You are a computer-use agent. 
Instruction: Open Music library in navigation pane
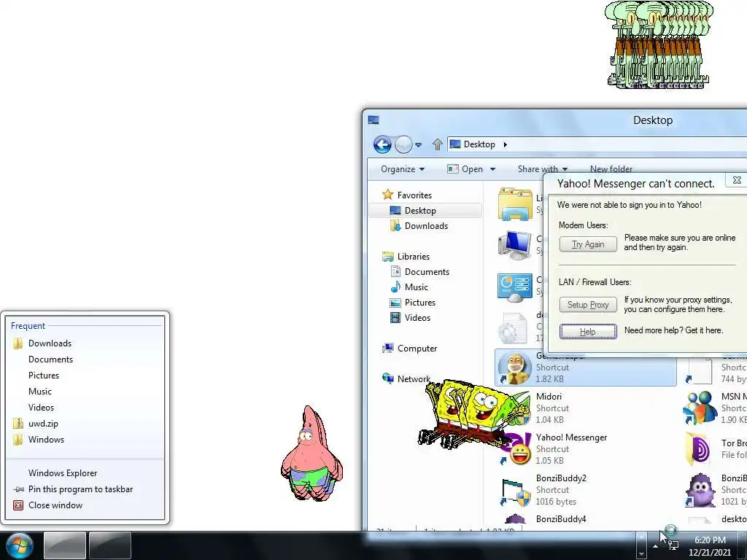[x=417, y=287]
